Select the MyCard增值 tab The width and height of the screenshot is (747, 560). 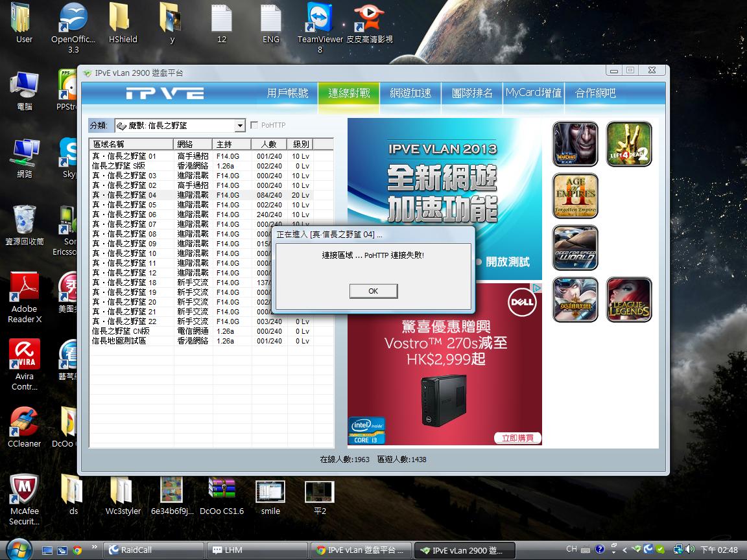click(534, 93)
